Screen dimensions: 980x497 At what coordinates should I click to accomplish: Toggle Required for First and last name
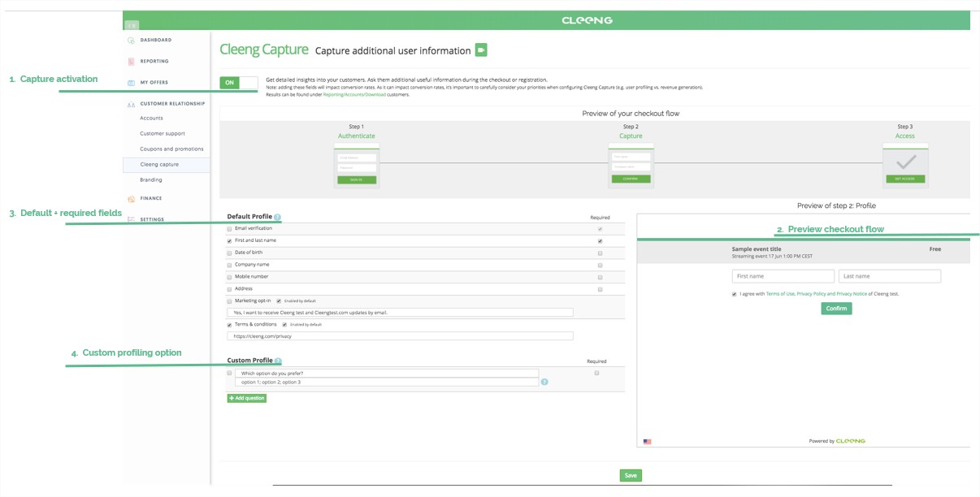coord(600,241)
